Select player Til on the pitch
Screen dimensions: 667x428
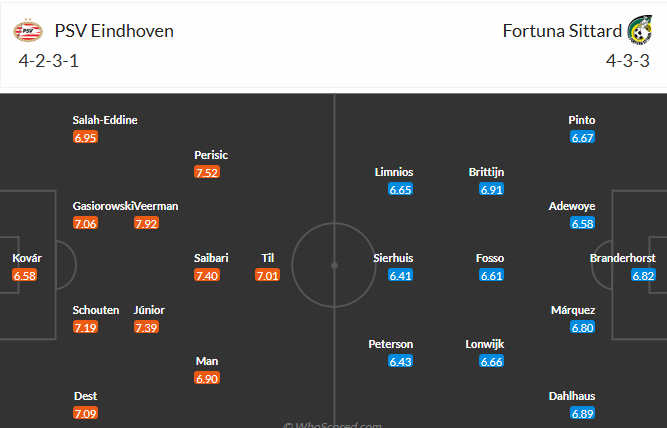point(267,258)
